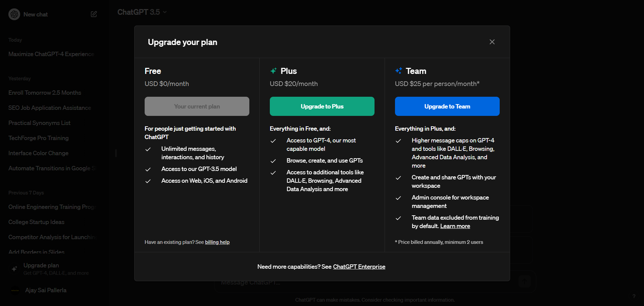Open the College Startup Ideas chat
This screenshot has height=306, width=644.
click(36, 222)
